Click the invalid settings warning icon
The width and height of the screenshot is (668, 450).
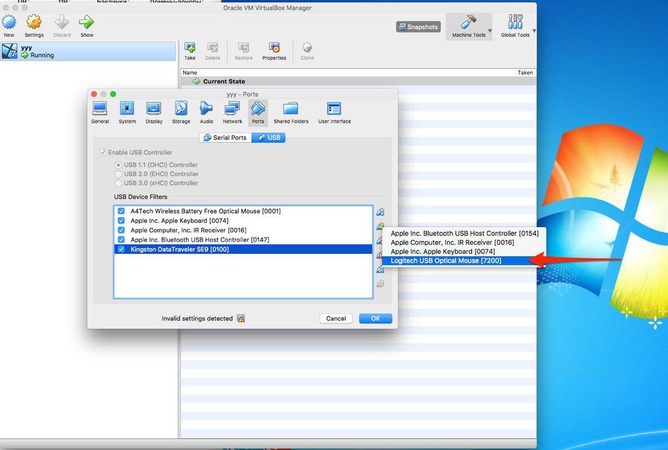click(241, 318)
